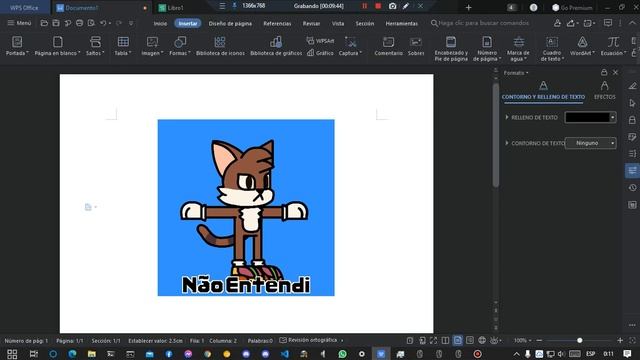This screenshot has height=360, width=640.
Task: Open the Portada cover page tool
Action: click(x=17, y=46)
